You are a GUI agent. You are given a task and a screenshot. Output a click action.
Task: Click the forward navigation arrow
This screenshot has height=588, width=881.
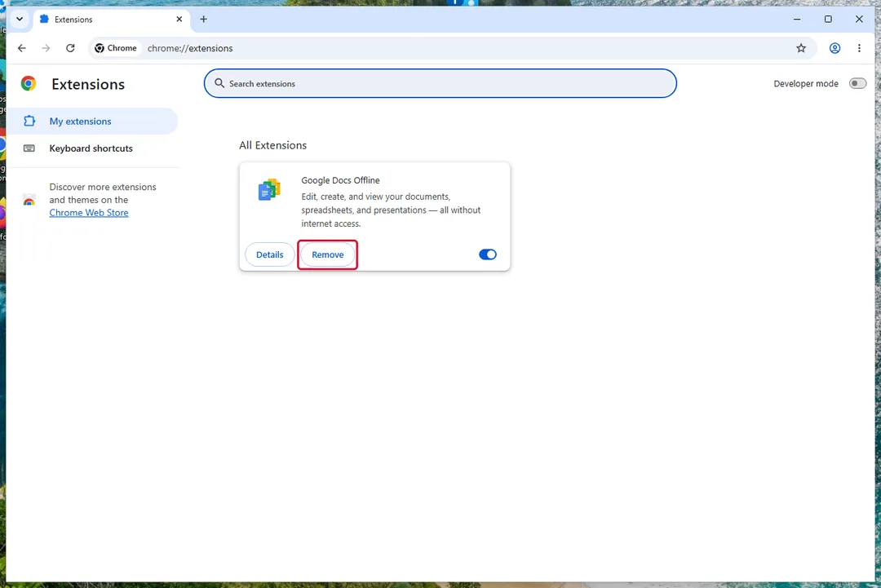pyautogui.click(x=46, y=48)
